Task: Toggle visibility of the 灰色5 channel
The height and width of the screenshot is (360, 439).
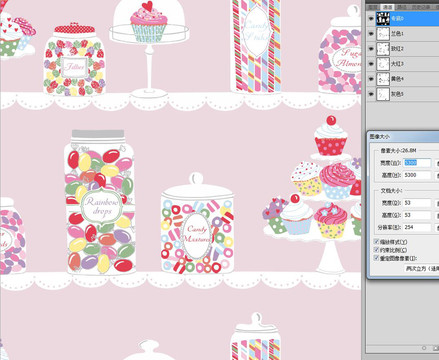Action: point(371,94)
